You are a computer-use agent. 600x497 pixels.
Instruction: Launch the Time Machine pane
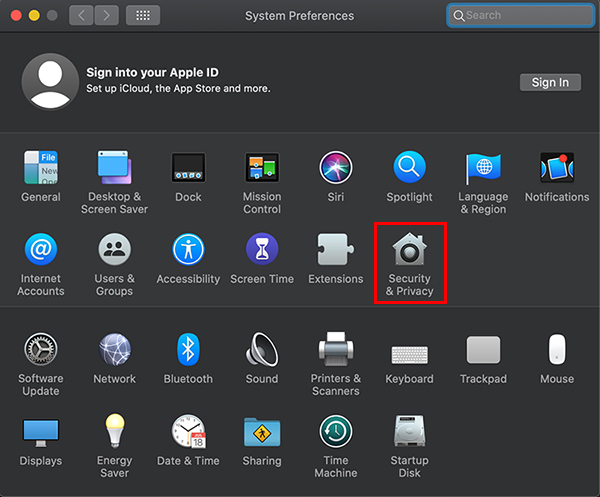[335, 432]
